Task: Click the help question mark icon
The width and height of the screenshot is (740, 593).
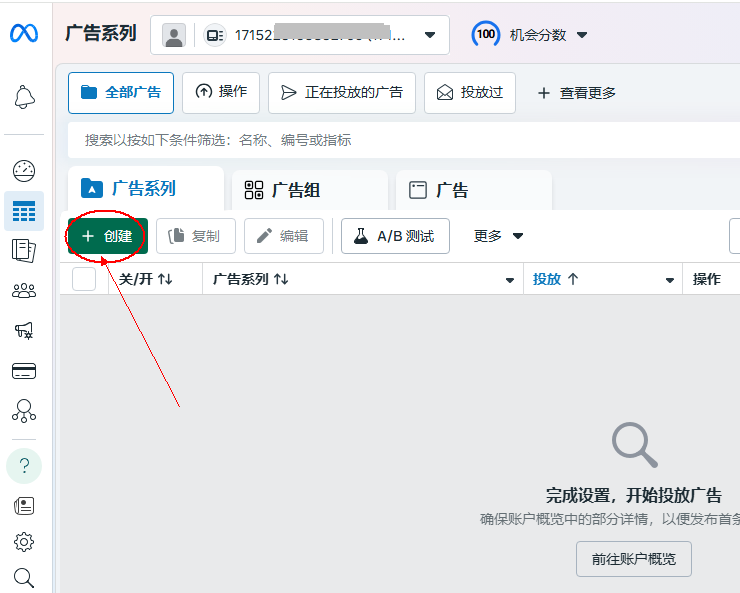Action: pyautogui.click(x=24, y=466)
